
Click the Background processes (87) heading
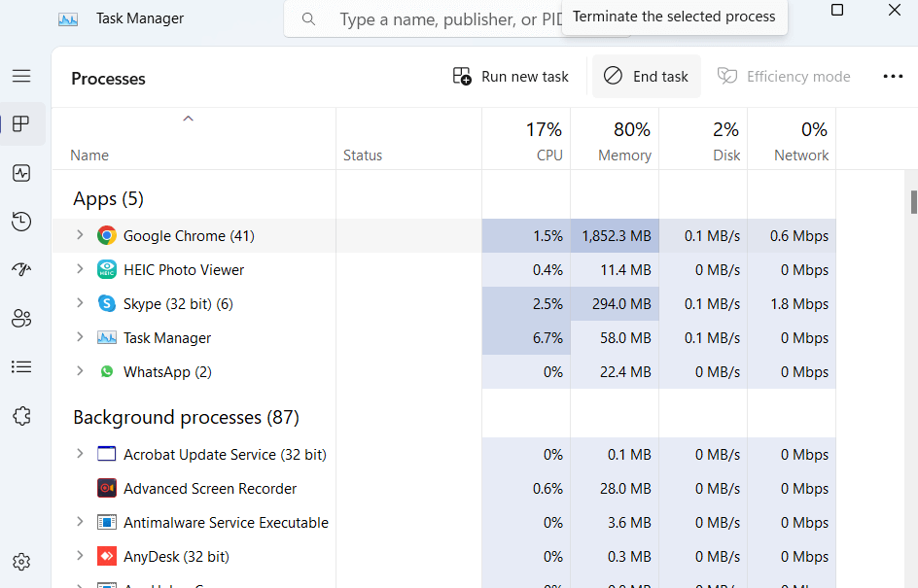(x=186, y=418)
